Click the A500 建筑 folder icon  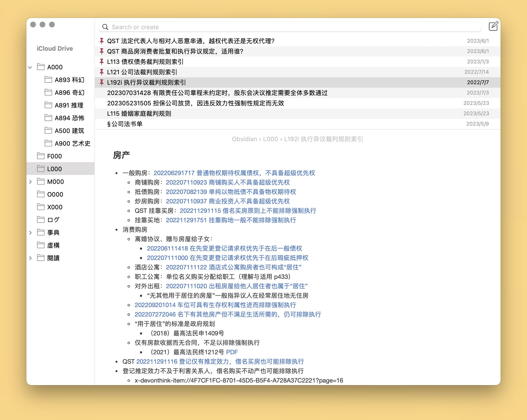point(48,130)
